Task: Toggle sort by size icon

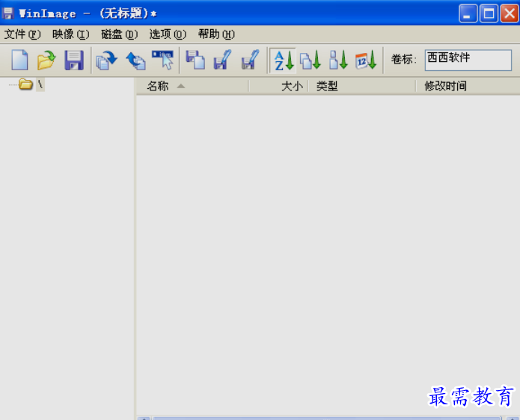Action: 338,60
